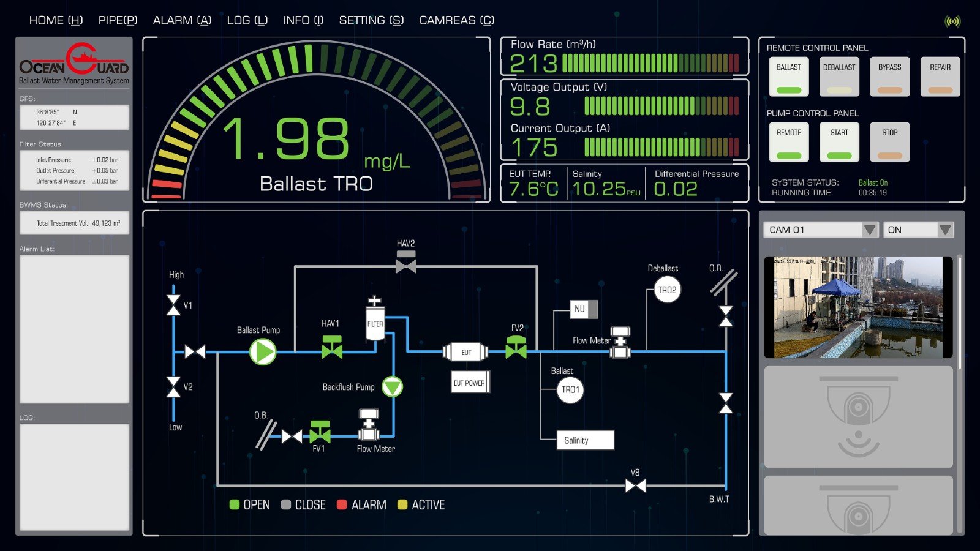Click the Ballast Pump icon

[263, 352]
